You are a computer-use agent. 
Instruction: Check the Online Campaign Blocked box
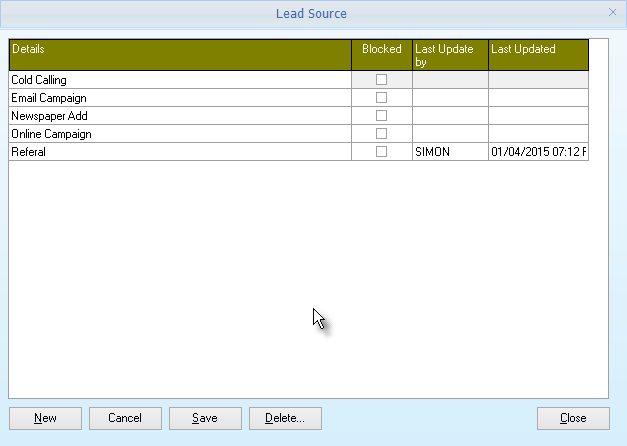click(x=381, y=133)
